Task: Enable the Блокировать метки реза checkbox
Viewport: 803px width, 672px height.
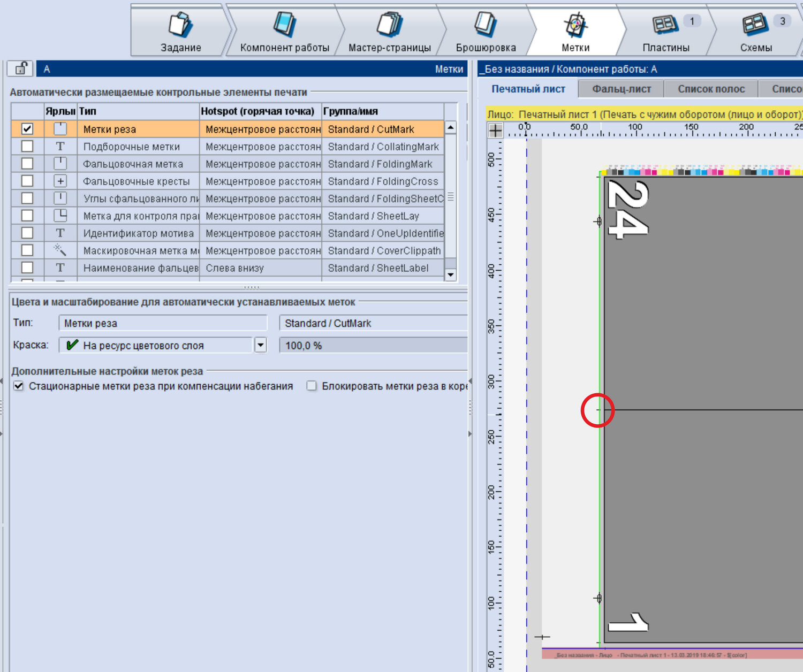Action: click(x=312, y=386)
